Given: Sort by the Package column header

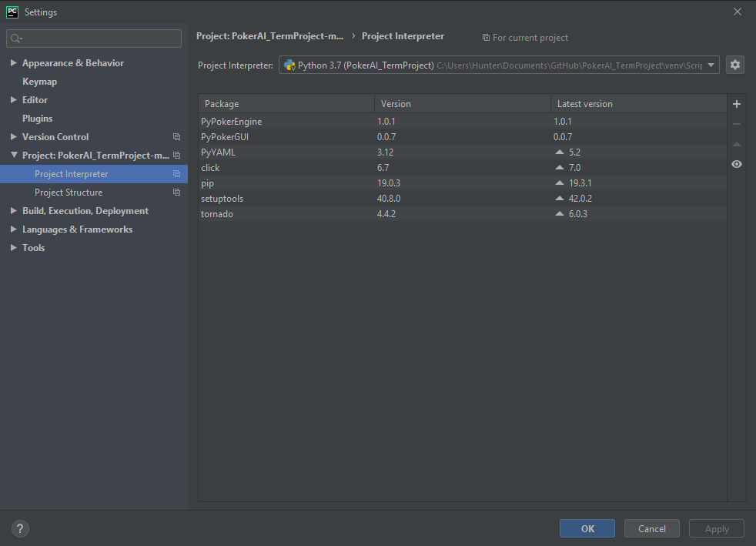Looking at the screenshot, I should coord(286,104).
